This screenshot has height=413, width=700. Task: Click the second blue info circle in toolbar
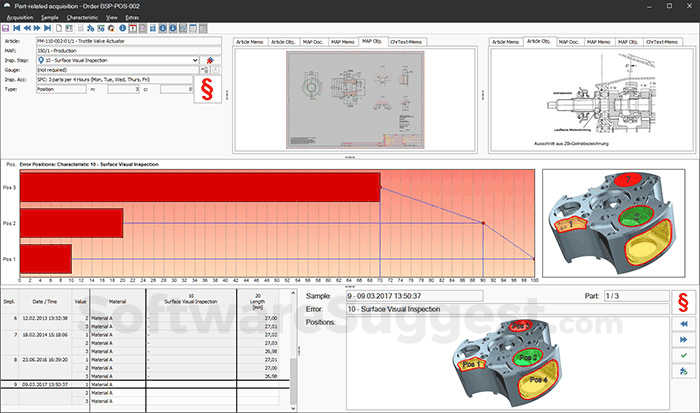tap(163, 28)
